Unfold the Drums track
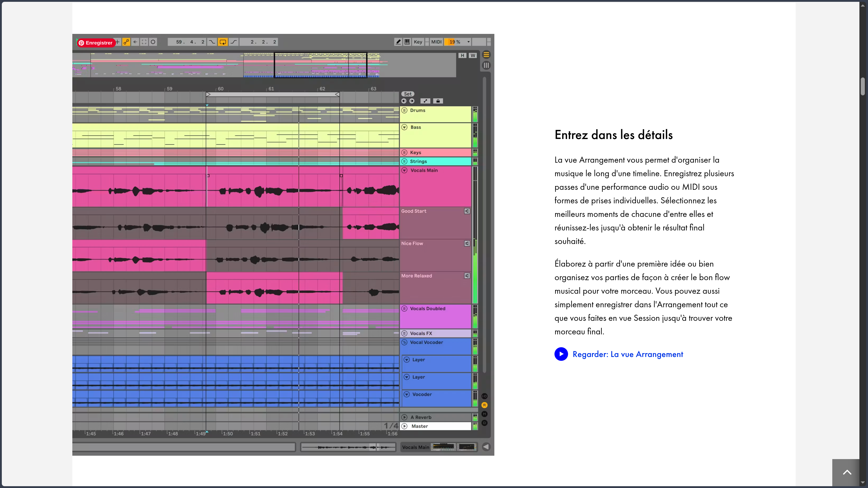 point(404,110)
